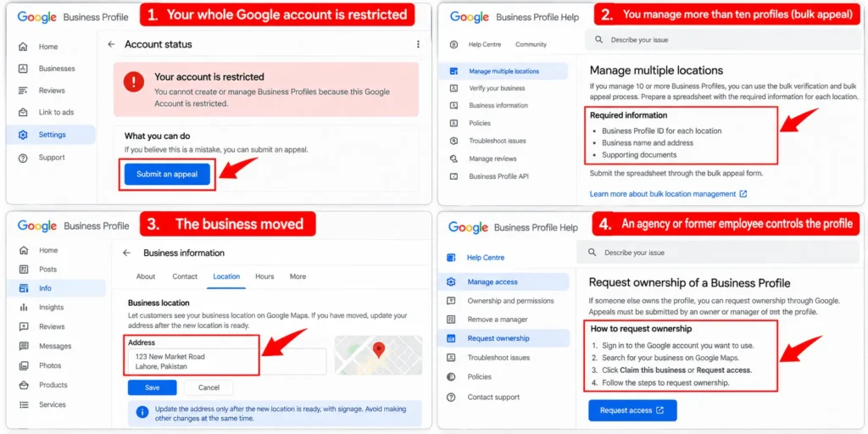Click the Link to ads icon
The image size is (868, 434).
pos(23,113)
